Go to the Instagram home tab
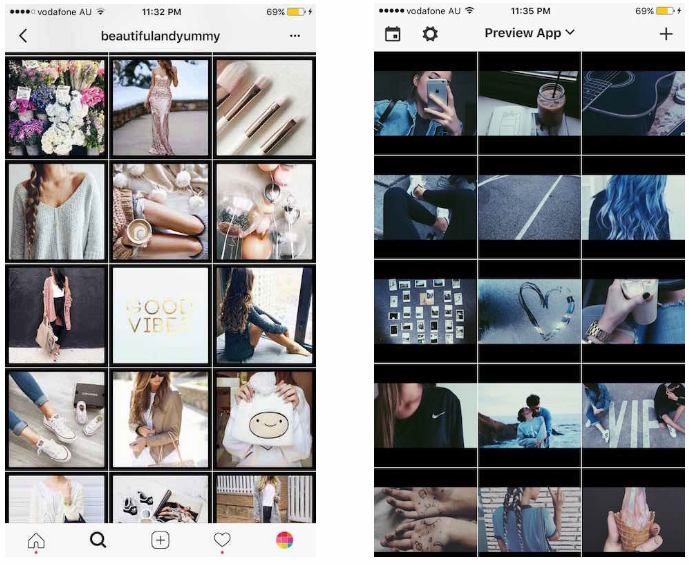Screen dimensions: 689x565 coord(36,540)
